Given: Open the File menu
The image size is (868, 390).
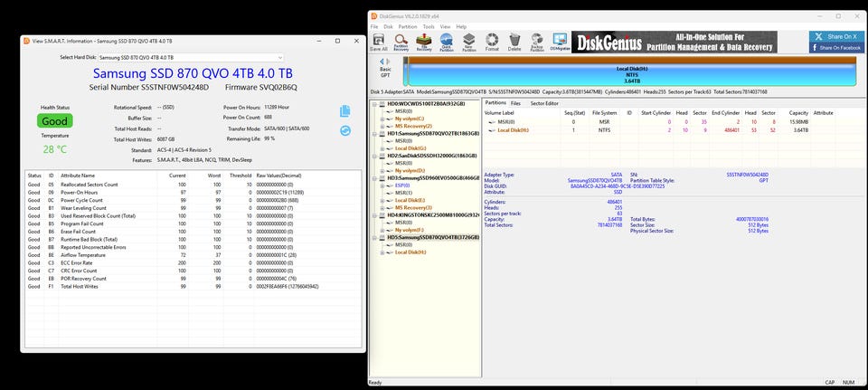Looking at the screenshot, I should (x=374, y=26).
